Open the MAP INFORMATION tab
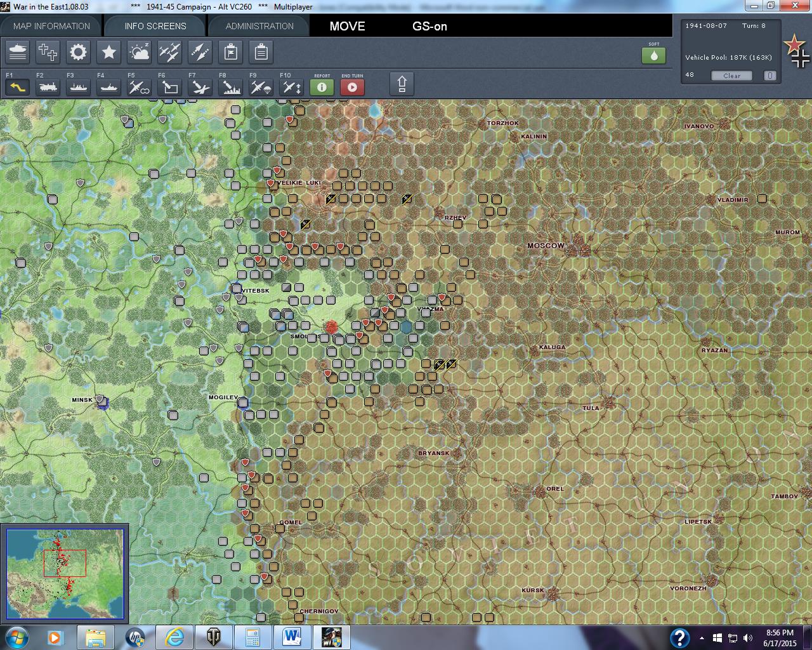The height and width of the screenshot is (650, 812). (x=51, y=26)
